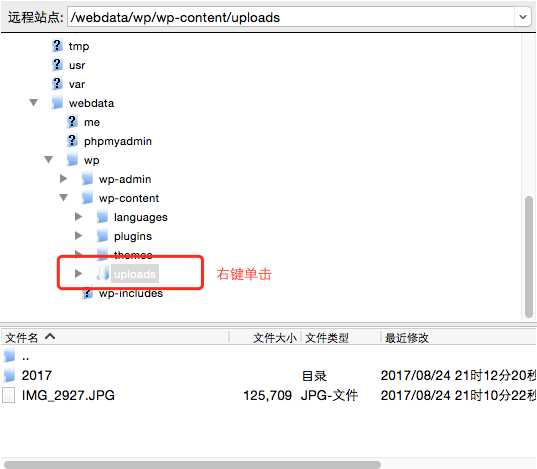Click the wp-admin folder icon
Viewport: 537px width, 469px height.
[x=87, y=179]
